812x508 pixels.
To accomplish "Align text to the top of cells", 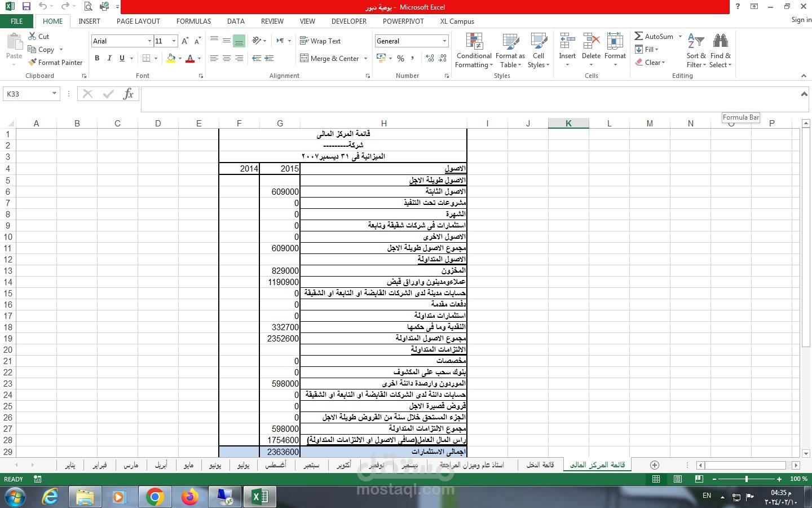I will point(214,41).
